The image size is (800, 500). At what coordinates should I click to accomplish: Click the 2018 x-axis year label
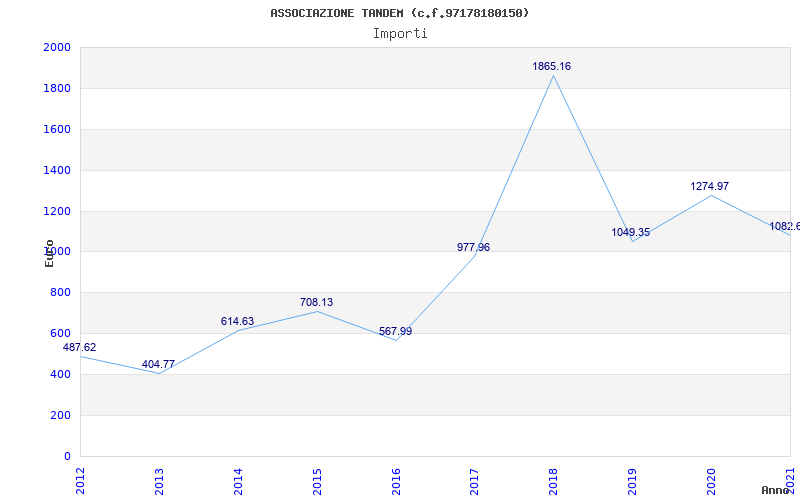[x=554, y=481]
